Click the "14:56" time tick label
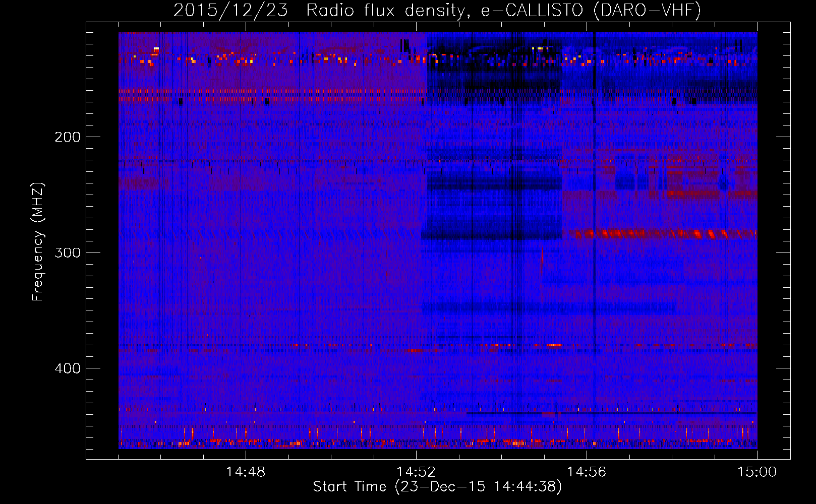The height and width of the screenshot is (504, 816). click(x=587, y=472)
